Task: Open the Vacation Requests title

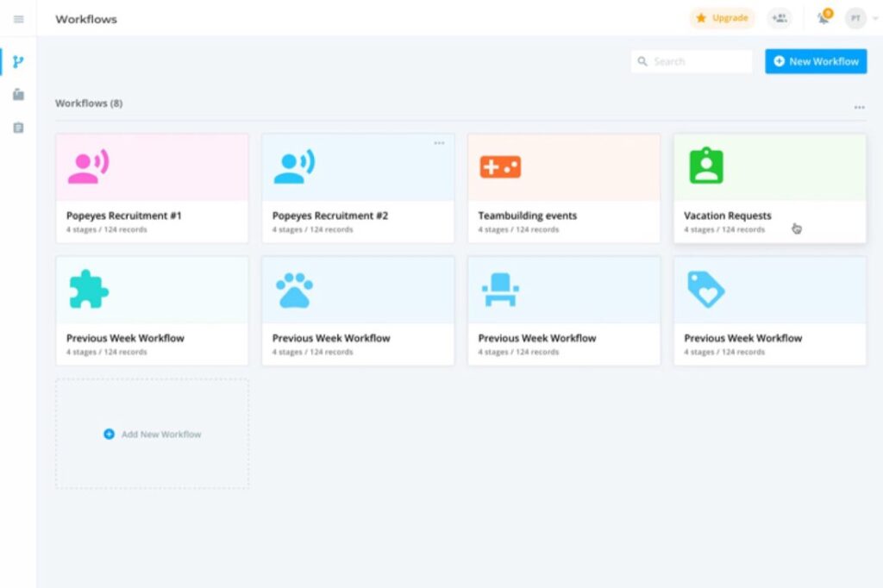Action: click(x=728, y=216)
